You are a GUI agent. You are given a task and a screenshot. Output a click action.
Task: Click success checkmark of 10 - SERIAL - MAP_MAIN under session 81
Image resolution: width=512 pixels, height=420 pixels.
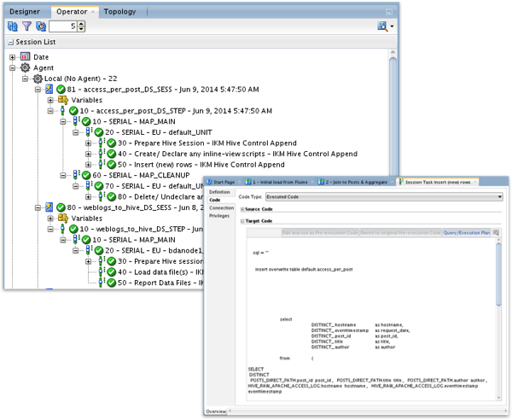click(86, 121)
